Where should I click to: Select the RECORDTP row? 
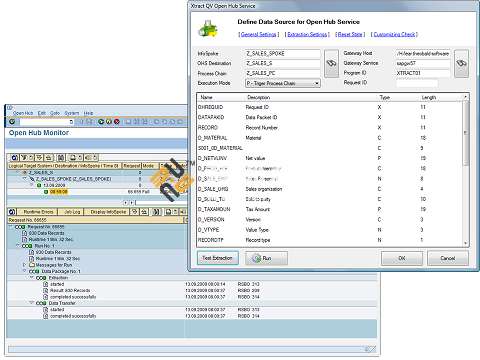click(330, 240)
